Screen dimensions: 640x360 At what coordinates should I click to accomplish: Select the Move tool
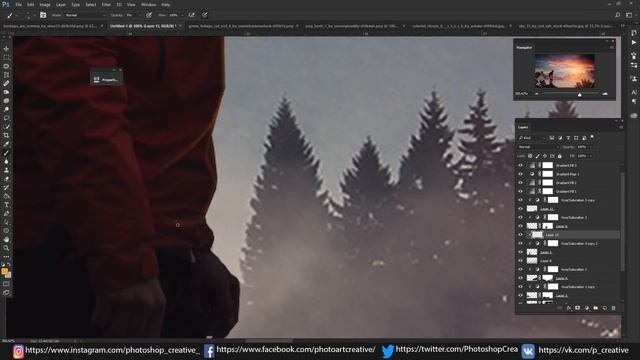(x=6, y=49)
